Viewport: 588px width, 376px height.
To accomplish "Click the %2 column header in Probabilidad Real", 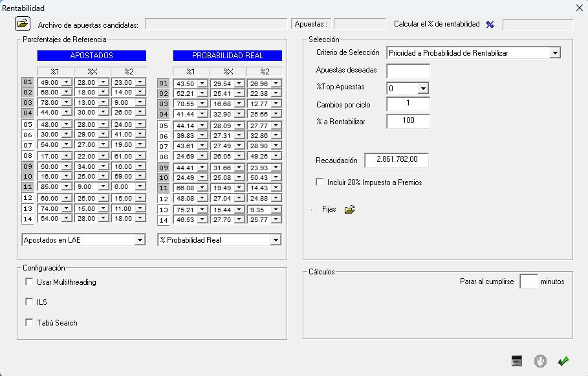I will click(265, 71).
